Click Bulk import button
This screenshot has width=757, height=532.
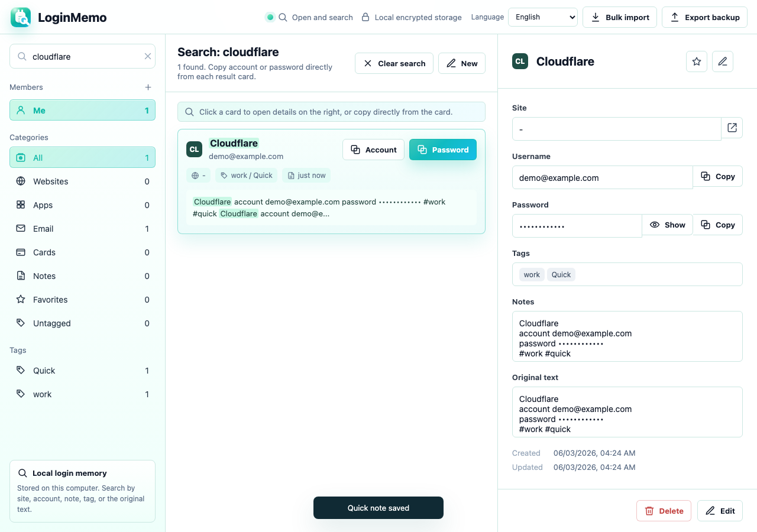620,17
